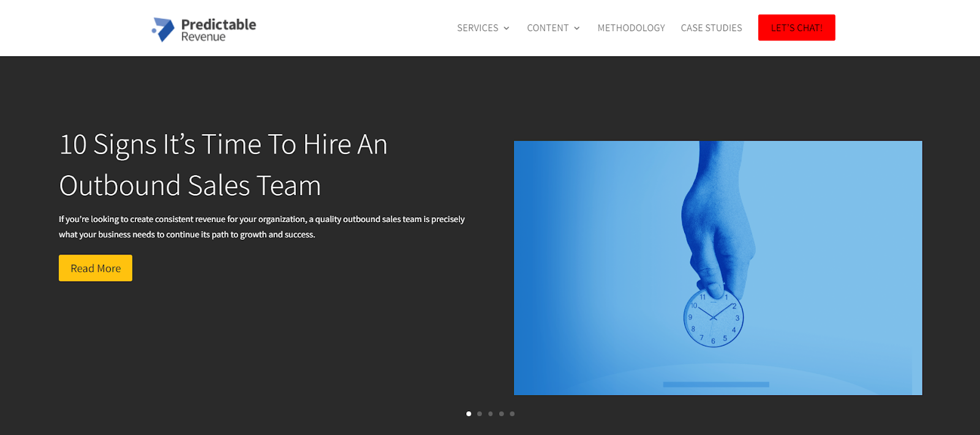Expand the Content chevron arrow
The width and height of the screenshot is (980, 435).
point(577,28)
